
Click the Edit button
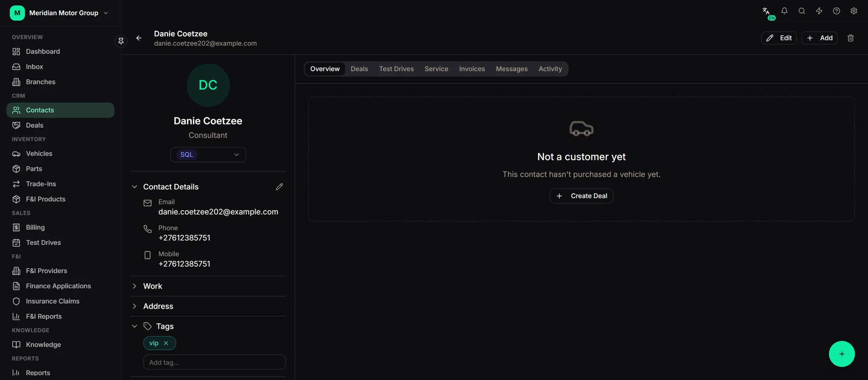coord(779,38)
